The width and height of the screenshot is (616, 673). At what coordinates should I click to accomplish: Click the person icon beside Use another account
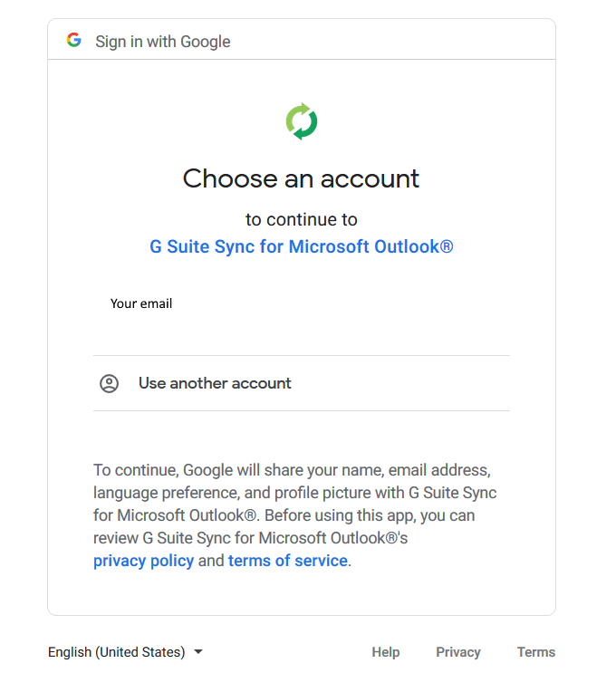pos(109,383)
